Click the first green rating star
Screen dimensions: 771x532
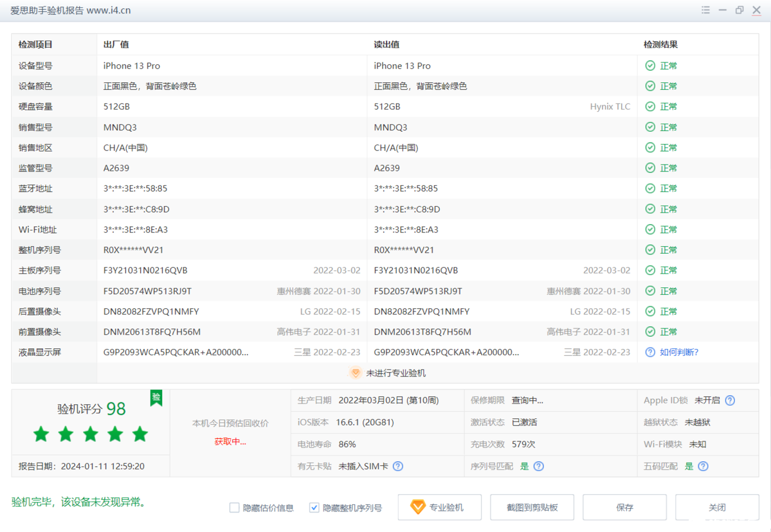pyautogui.click(x=41, y=434)
